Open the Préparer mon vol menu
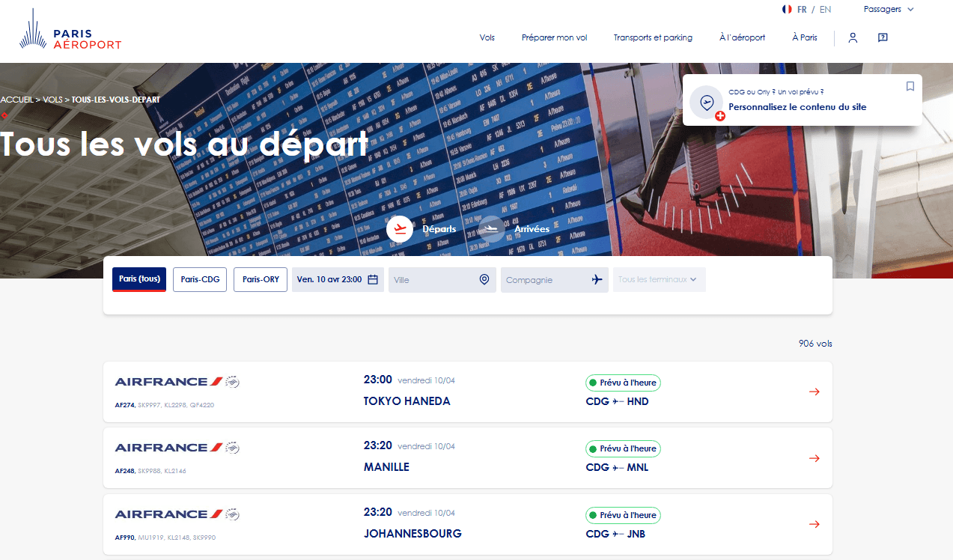 [x=555, y=37]
